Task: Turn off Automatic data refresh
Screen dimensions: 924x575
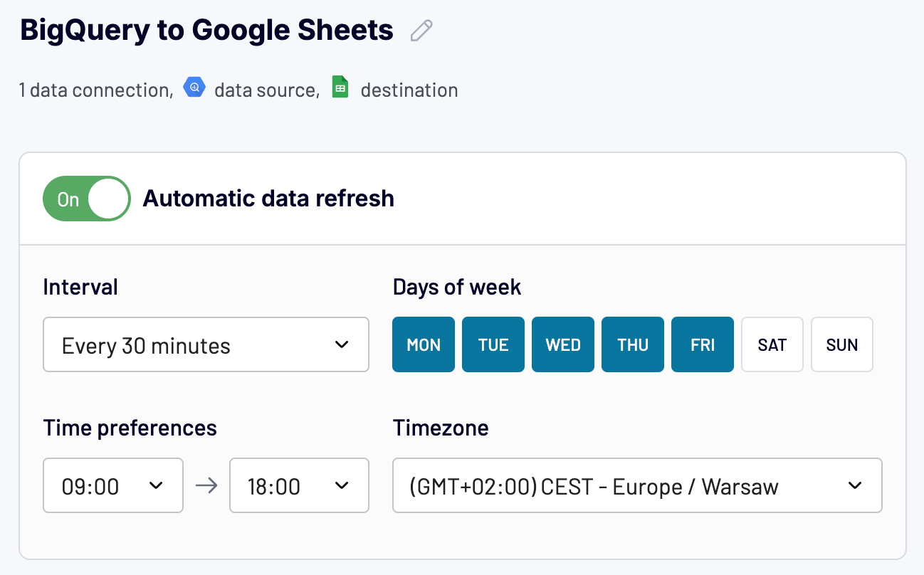Action: (x=86, y=199)
